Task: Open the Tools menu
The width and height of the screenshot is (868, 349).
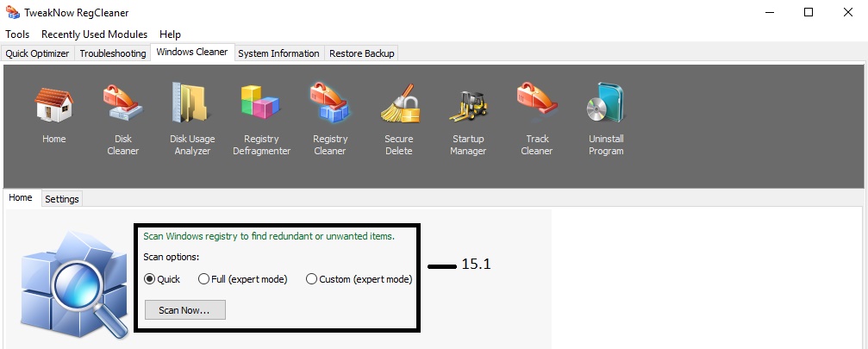Action: click(x=17, y=34)
